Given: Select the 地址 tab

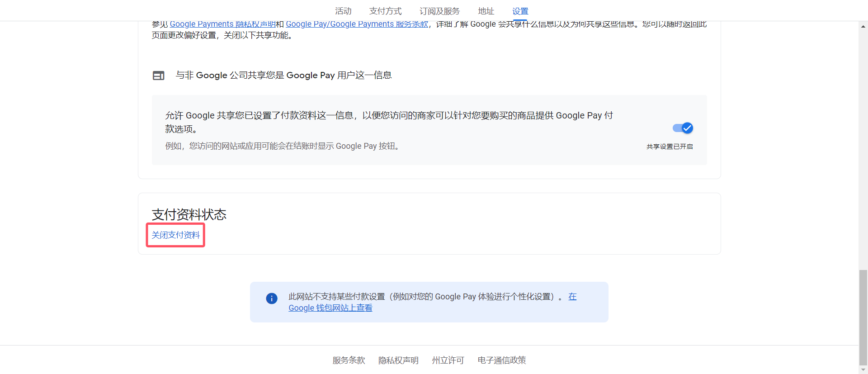Looking at the screenshot, I should 486,11.
